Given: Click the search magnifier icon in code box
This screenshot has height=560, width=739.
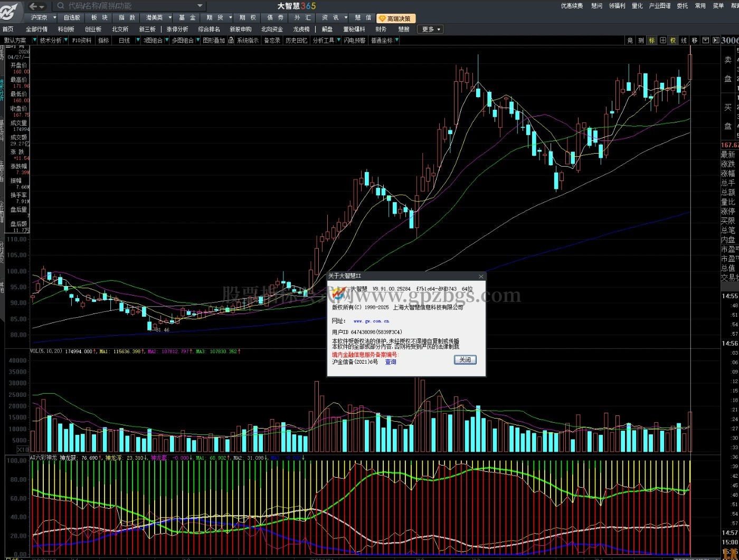Looking at the screenshot, I should pyautogui.click(x=61, y=6).
